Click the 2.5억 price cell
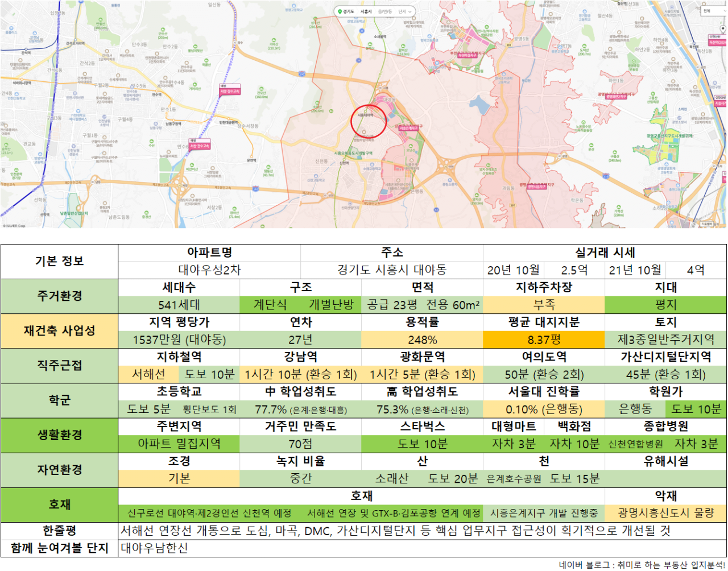The height and width of the screenshot is (571, 728). point(574,270)
